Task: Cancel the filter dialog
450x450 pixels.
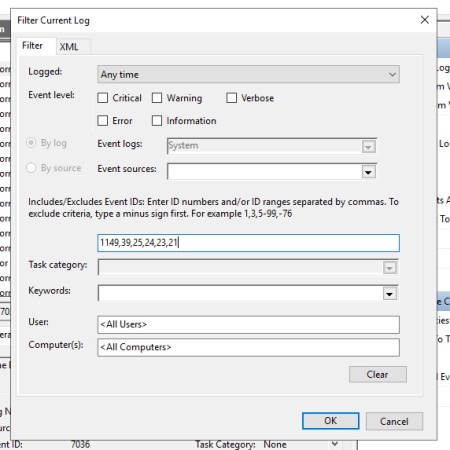Action: coord(394,421)
